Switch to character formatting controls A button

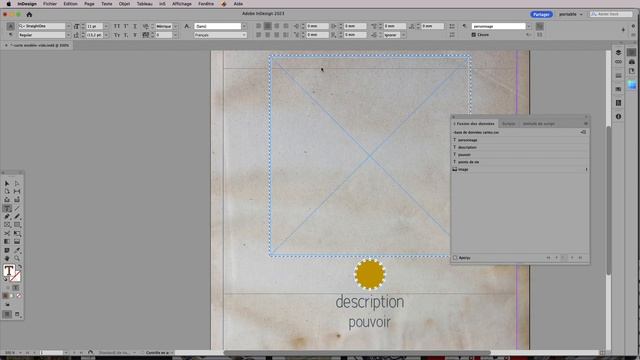[x=11, y=26]
